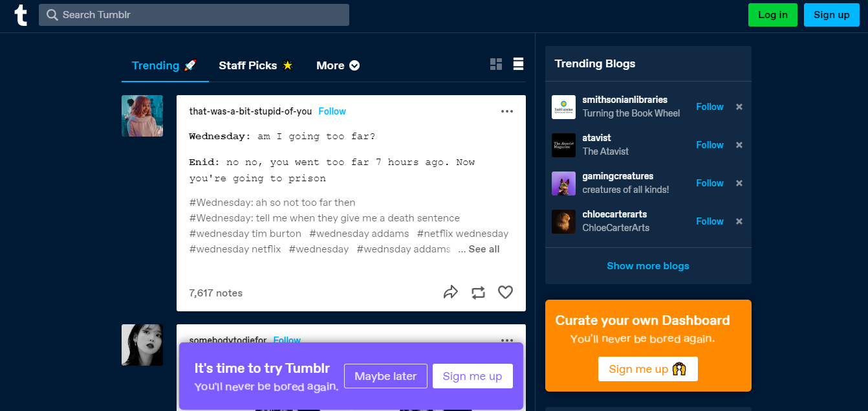
Task: Dismiss chloecarterarts blog recommendation
Action: [739, 221]
